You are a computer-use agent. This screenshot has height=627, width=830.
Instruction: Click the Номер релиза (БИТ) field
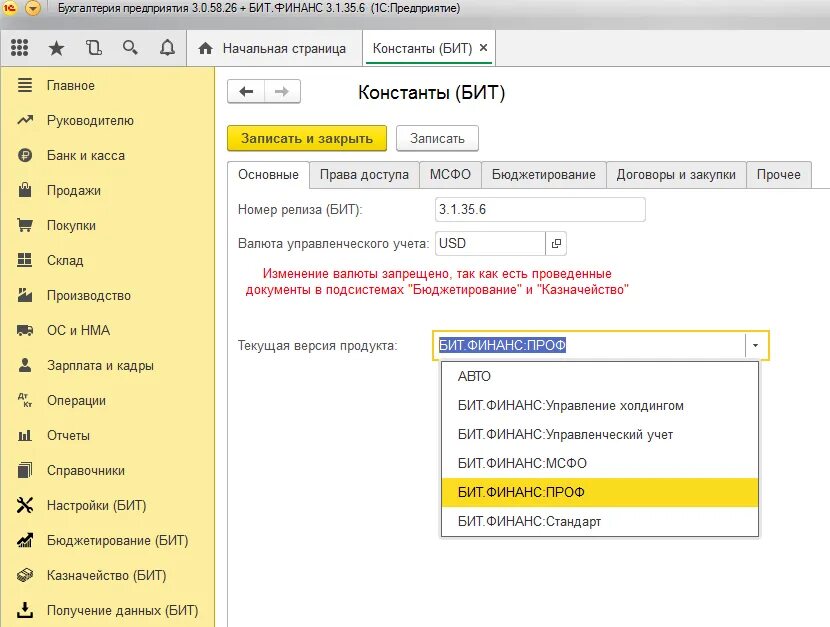pos(540,210)
